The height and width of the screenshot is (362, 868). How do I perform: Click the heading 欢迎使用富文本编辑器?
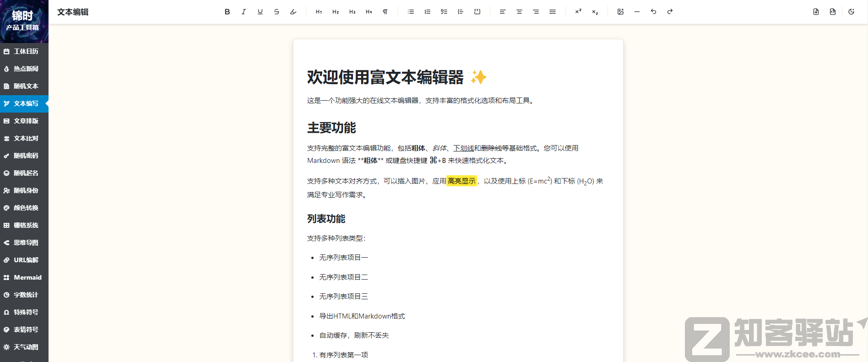(385, 77)
